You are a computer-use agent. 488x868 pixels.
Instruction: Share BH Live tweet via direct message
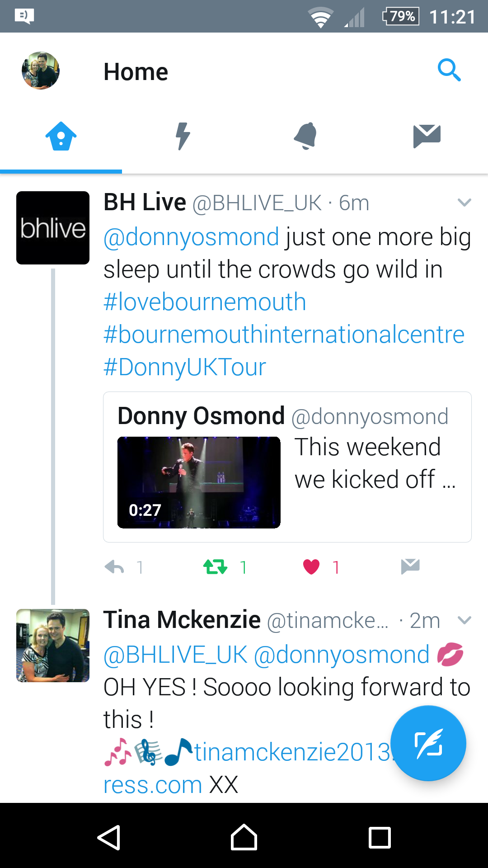(410, 566)
